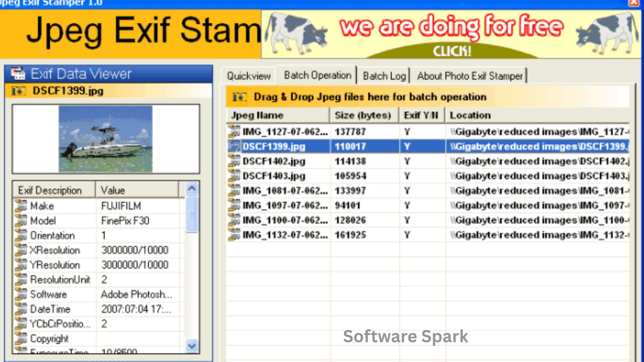Click icon beside Make exif row
This screenshot has height=362, width=644.
[21, 206]
